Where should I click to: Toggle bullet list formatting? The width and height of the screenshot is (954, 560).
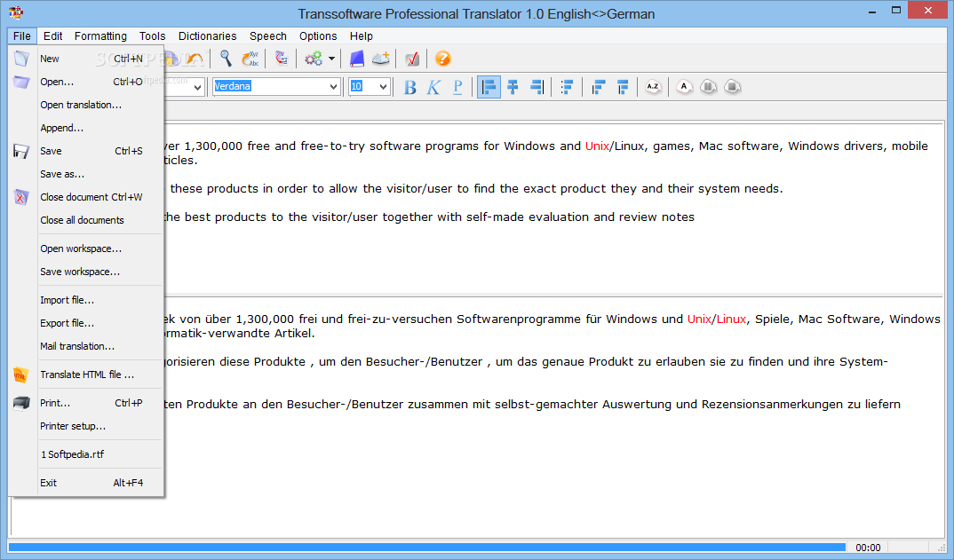(567, 87)
